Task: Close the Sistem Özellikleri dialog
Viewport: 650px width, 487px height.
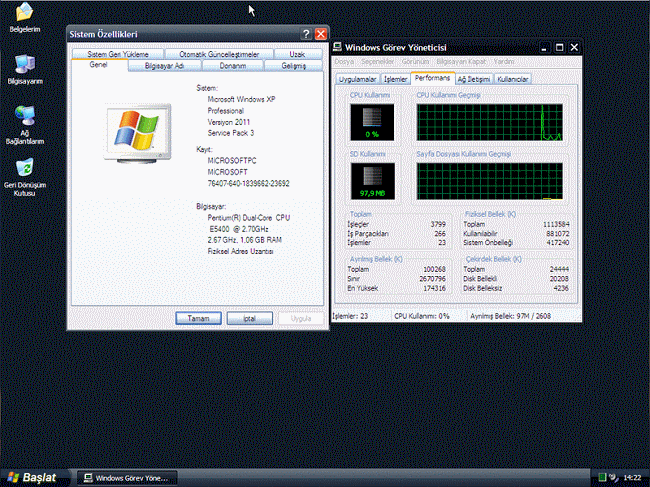Action: (x=320, y=34)
